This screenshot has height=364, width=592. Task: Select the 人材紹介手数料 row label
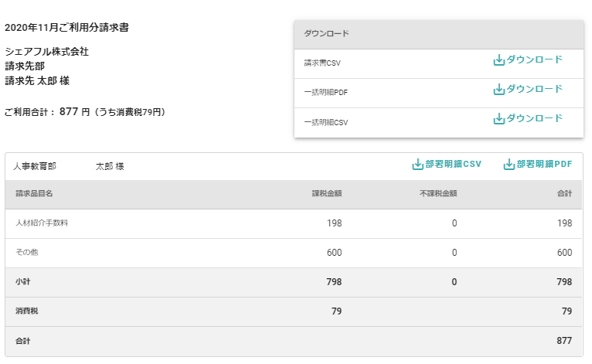[42, 223]
